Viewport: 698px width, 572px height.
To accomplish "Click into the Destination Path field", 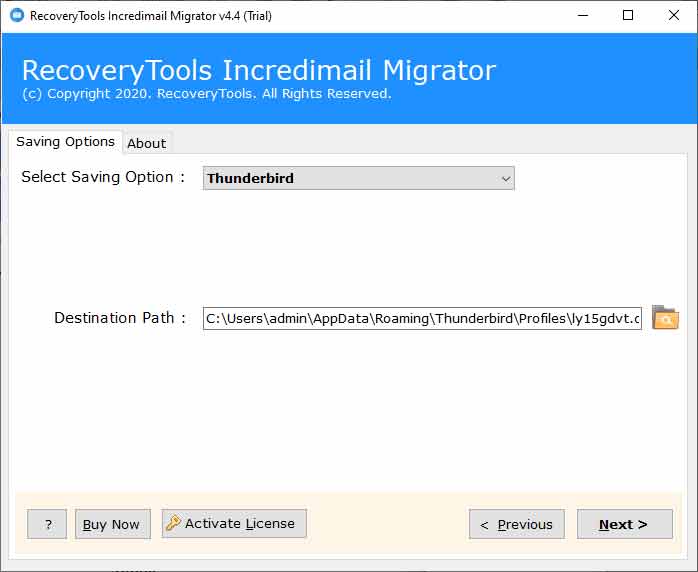I will coord(422,318).
